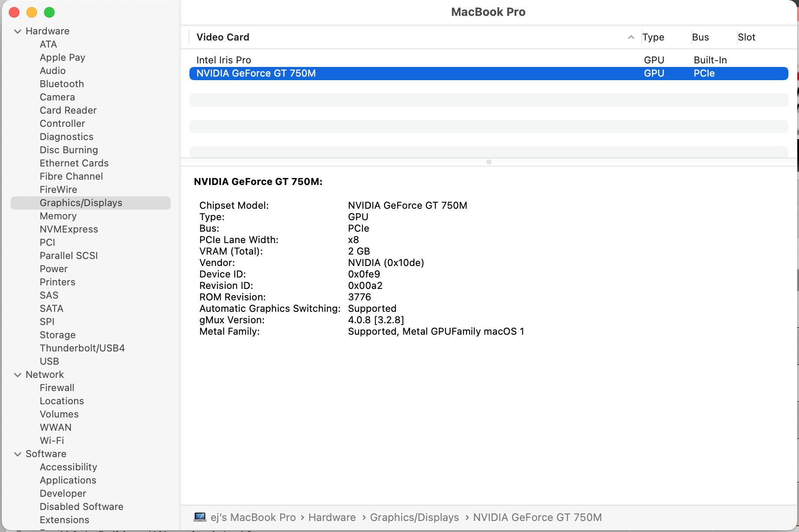799x532 pixels.
Task: Open Power in the sidebar
Action: (x=54, y=269)
